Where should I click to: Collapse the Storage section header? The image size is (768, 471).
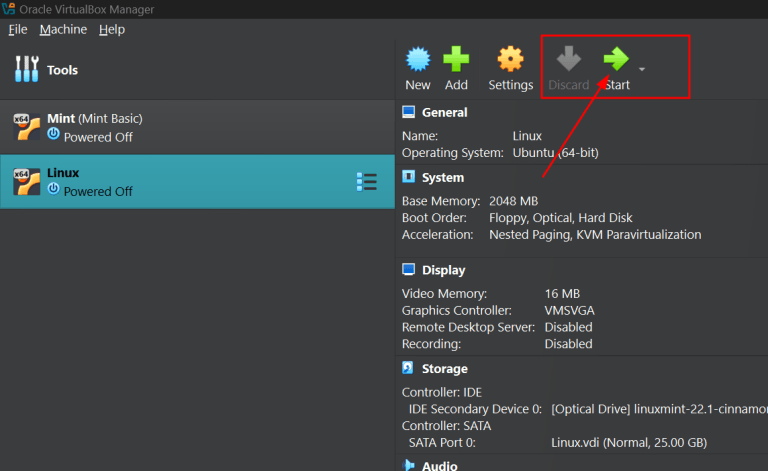point(444,369)
